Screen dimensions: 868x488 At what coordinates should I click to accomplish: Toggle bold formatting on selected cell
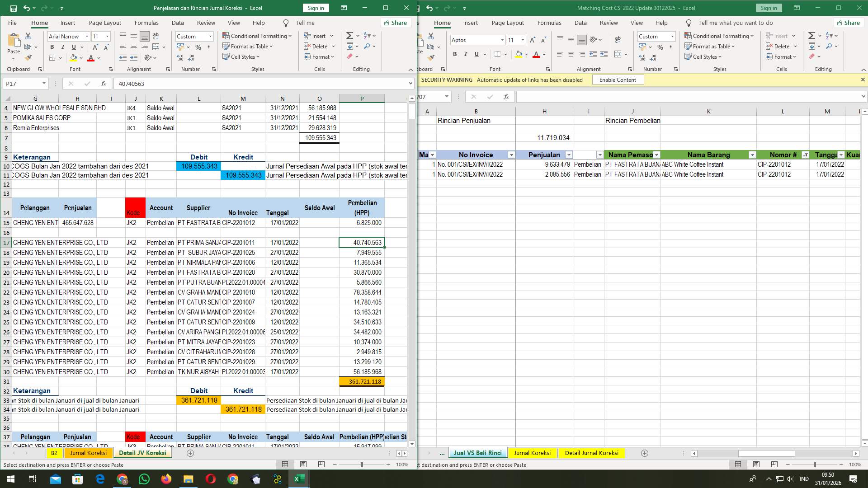click(52, 47)
